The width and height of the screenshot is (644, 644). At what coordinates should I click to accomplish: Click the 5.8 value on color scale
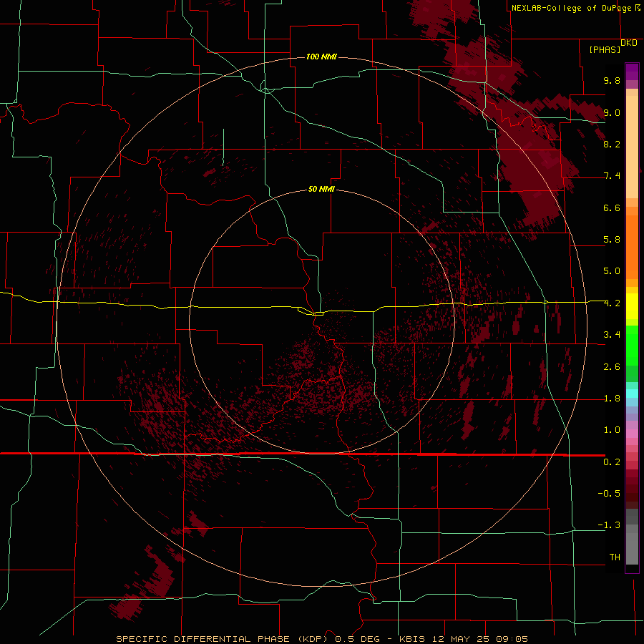pos(612,240)
